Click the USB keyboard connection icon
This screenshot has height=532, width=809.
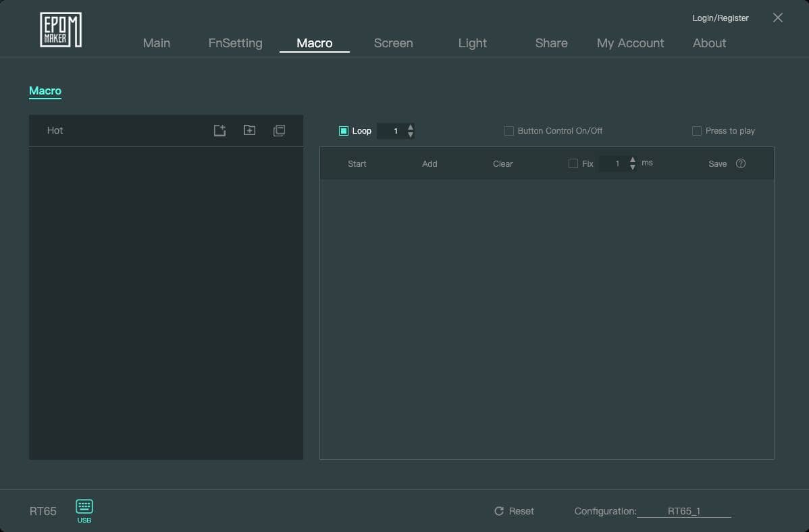[84, 506]
